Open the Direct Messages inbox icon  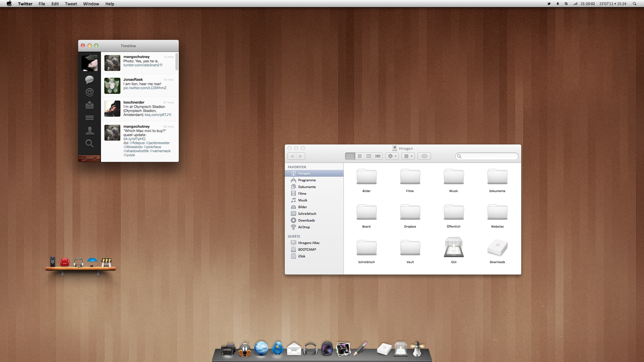click(x=89, y=105)
